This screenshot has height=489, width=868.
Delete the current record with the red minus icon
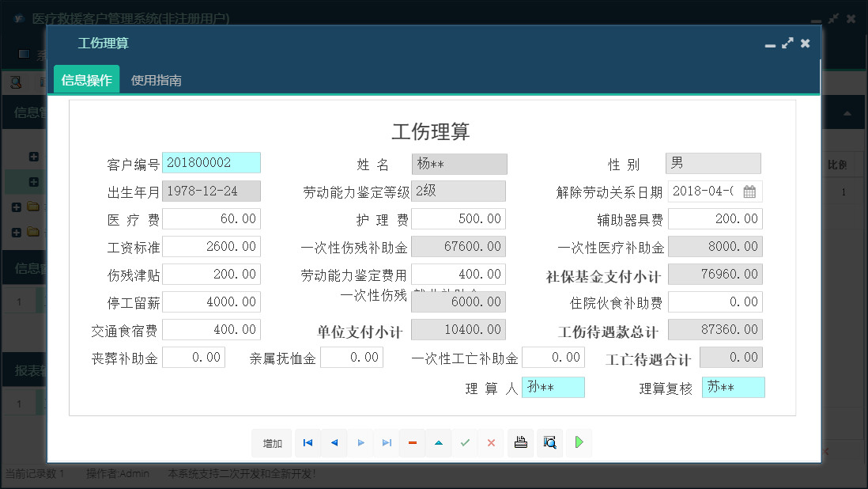(412, 443)
